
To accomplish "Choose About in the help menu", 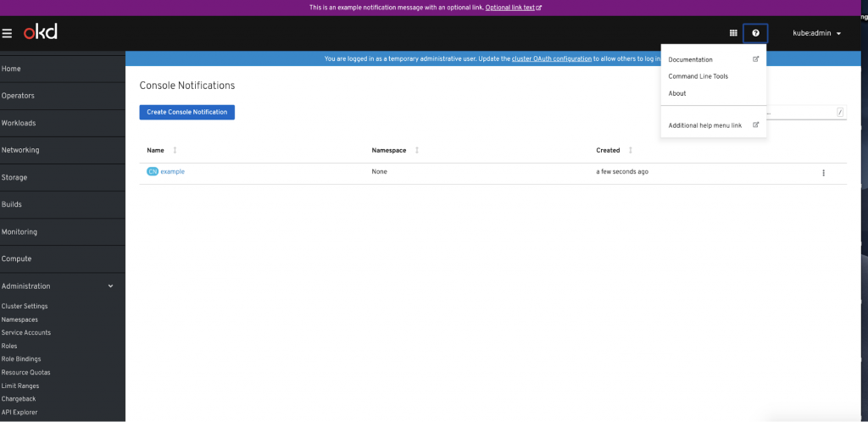I will click(677, 93).
